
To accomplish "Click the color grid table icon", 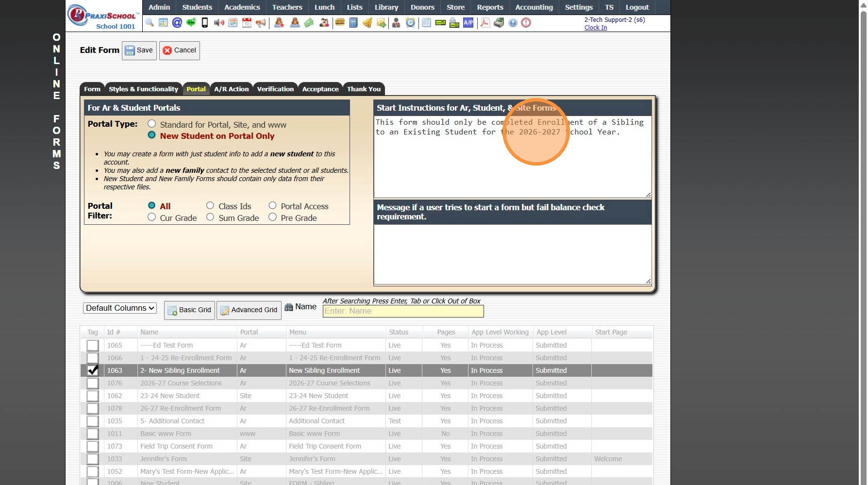I will click(163, 23).
